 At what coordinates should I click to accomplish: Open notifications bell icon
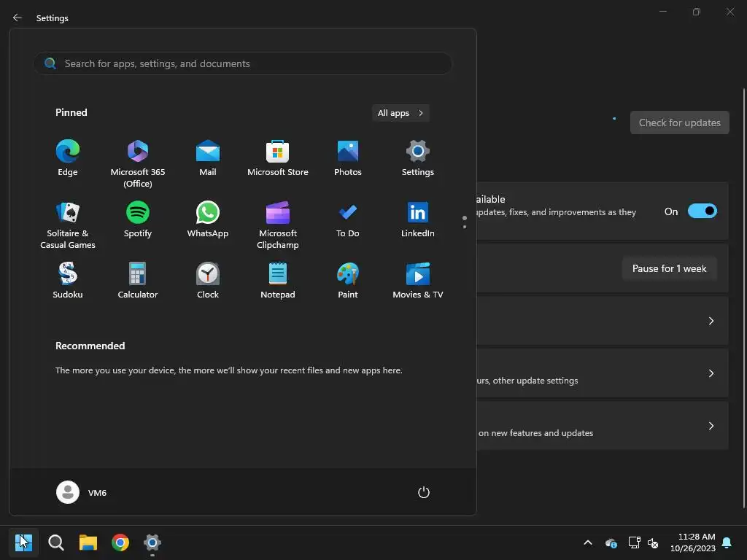(727, 542)
